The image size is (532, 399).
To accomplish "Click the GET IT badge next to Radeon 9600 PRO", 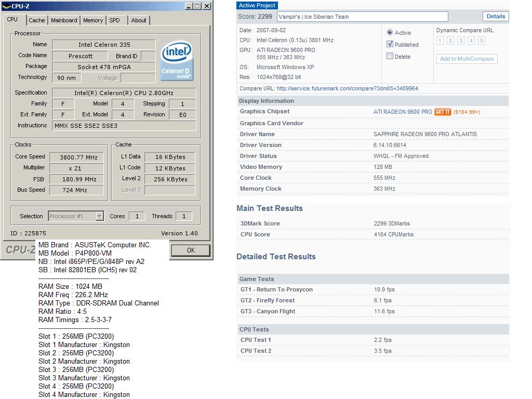I will (443, 112).
